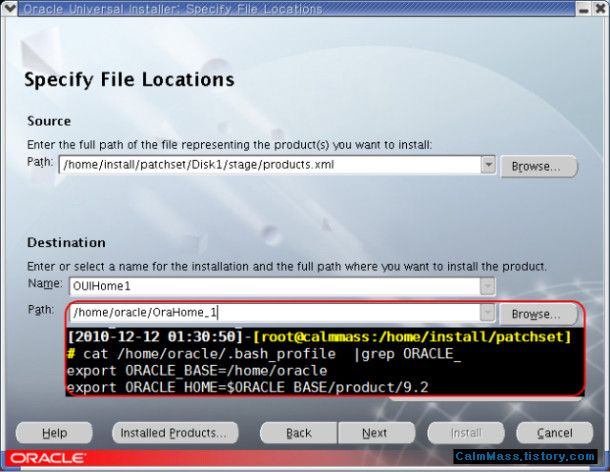
Task: Expand the destination Name dropdown
Action: point(487,287)
